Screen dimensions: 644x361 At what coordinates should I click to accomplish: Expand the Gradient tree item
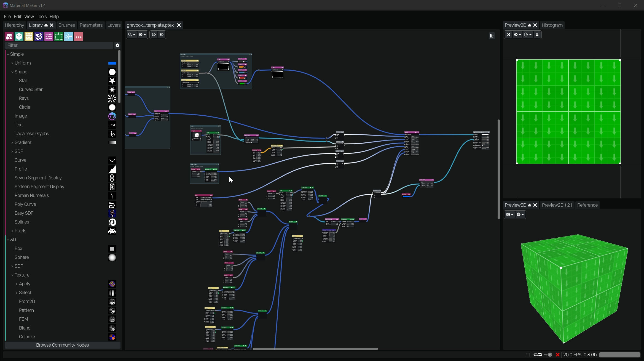pyautogui.click(x=12, y=143)
